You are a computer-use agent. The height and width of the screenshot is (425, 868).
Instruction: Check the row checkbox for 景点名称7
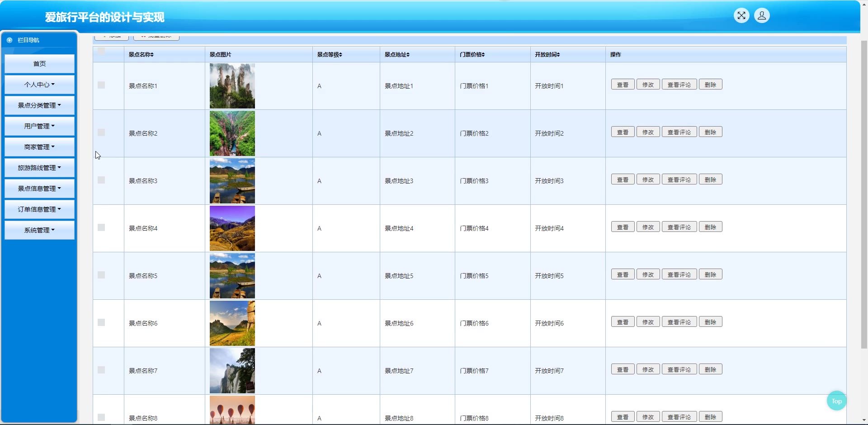click(101, 370)
